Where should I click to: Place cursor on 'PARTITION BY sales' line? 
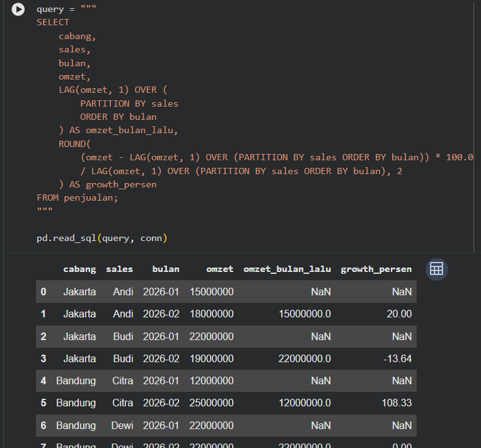pos(129,103)
